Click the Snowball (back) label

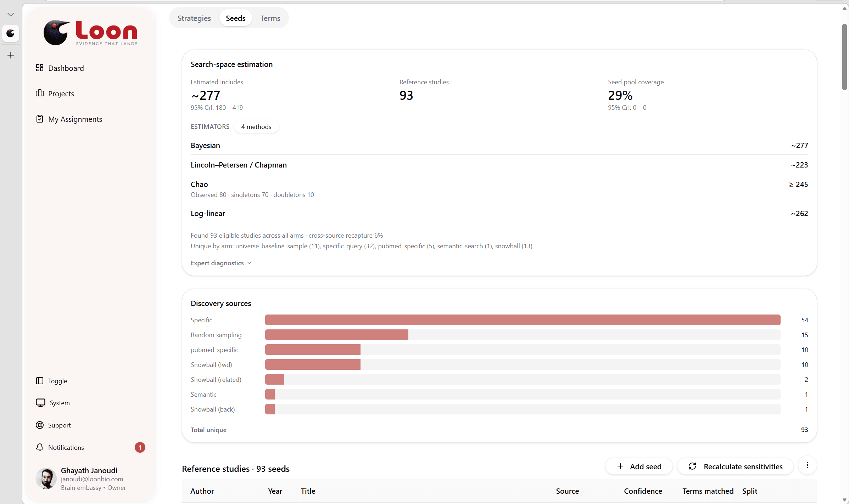(x=213, y=409)
